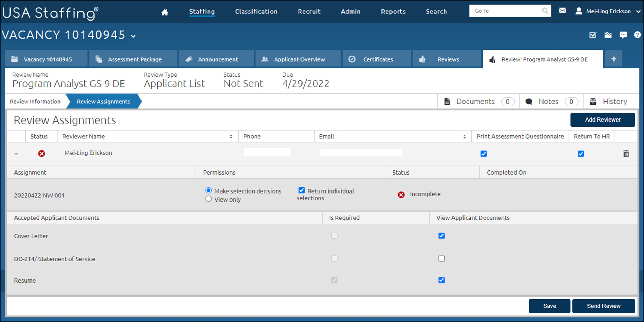Sort by Email column arrows

click(x=464, y=137)
